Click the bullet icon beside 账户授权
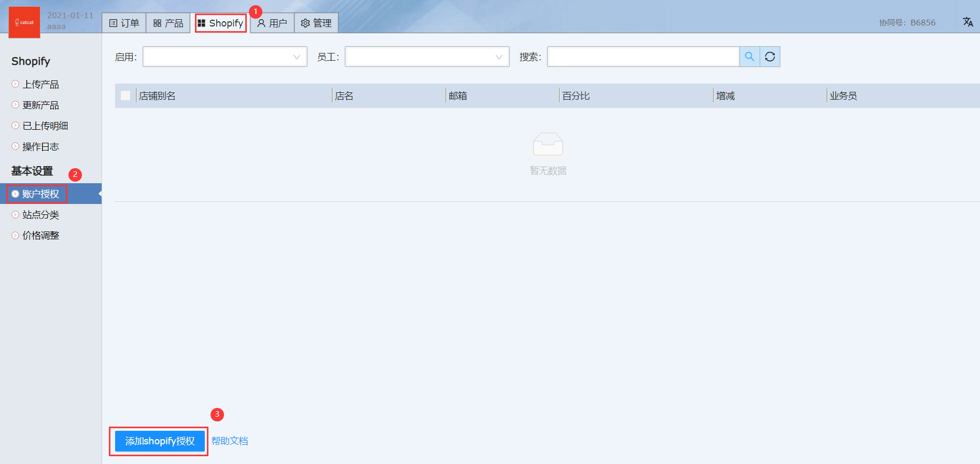The height and width of the screenshot is (464, 980). [16, 194]
